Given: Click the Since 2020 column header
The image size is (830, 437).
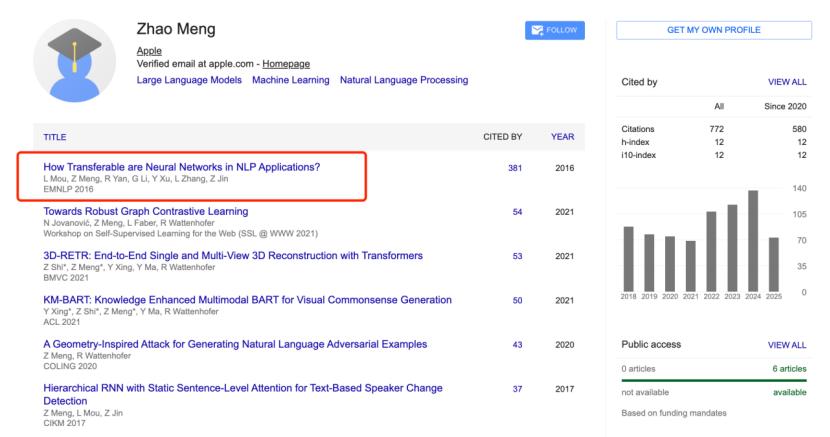Looking at the screenshot, I should (785, 106).
